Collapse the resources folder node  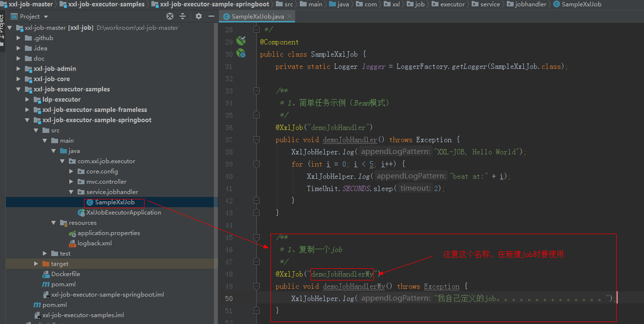(x=54, y=223)
